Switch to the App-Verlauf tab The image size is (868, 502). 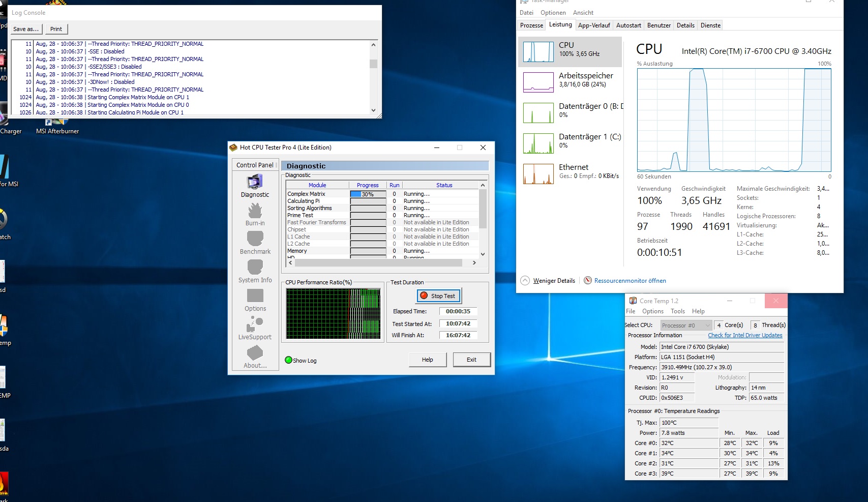594,25
